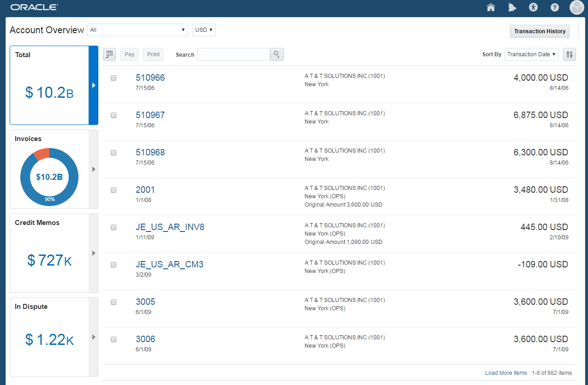Select checkbox for transaction 510966

114,78
